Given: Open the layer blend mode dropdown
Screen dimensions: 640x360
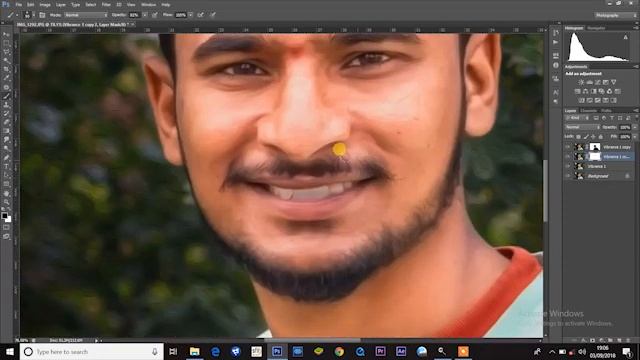Looking at the screenshot, I should click(x=582, y=127).
